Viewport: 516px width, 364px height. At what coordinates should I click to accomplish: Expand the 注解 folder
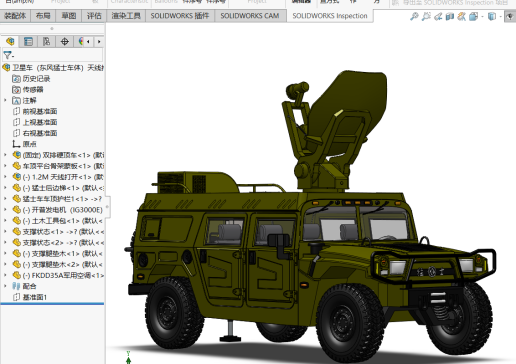[x=5, y=100]
